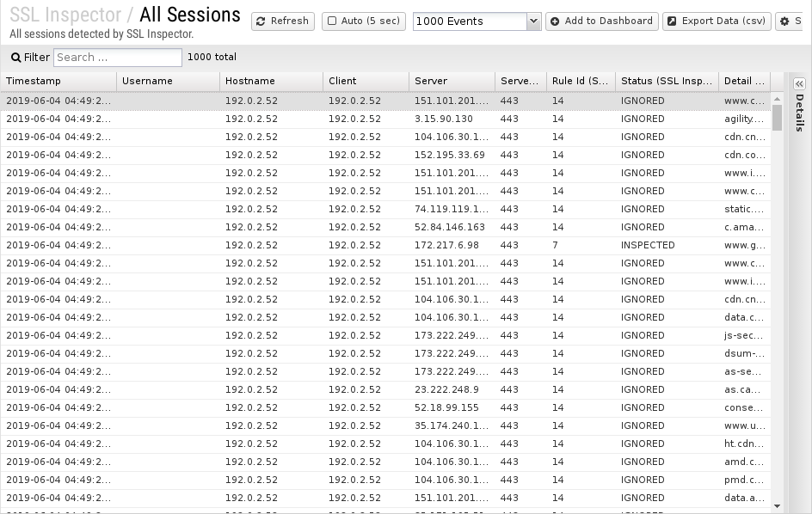812x514 pixels.
Task: Select the row with server 3.15.90.130
Action: click(x=385, y=119)
